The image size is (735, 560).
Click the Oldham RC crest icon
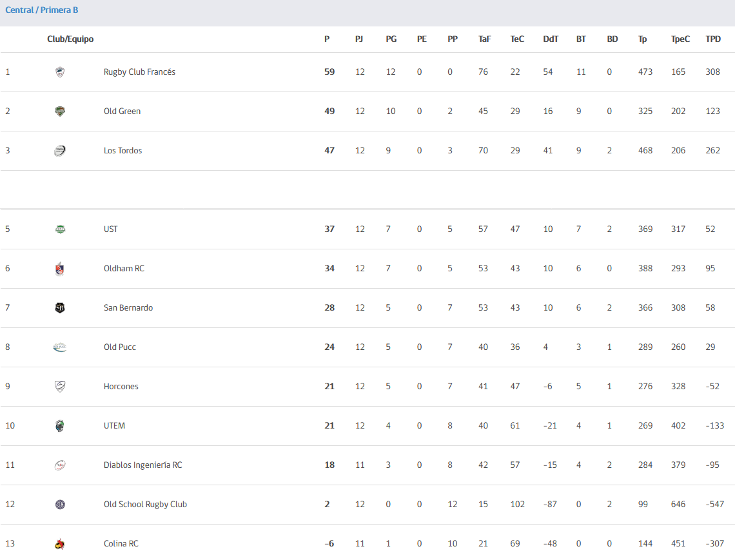[60, 269]
